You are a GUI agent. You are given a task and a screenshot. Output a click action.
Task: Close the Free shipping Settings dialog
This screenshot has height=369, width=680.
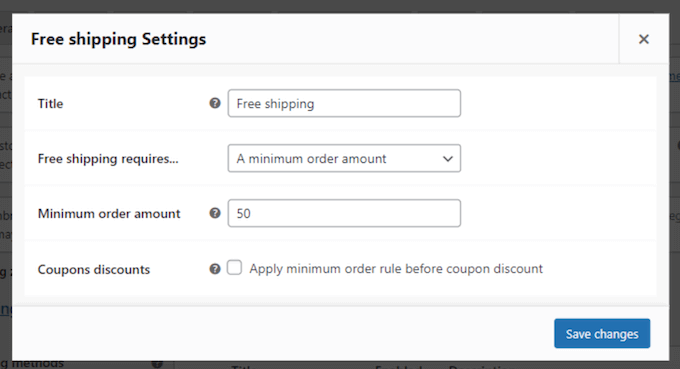coord(644,39)
